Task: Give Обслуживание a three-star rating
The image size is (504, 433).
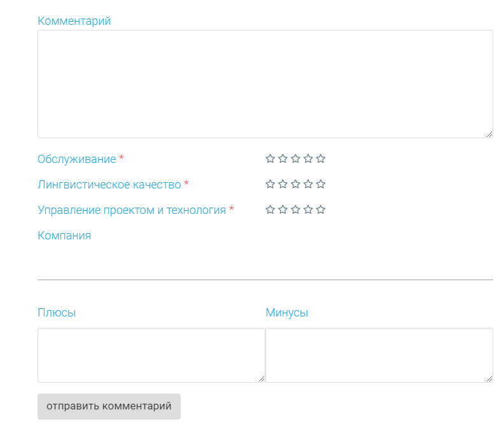Action: [295, 159]
